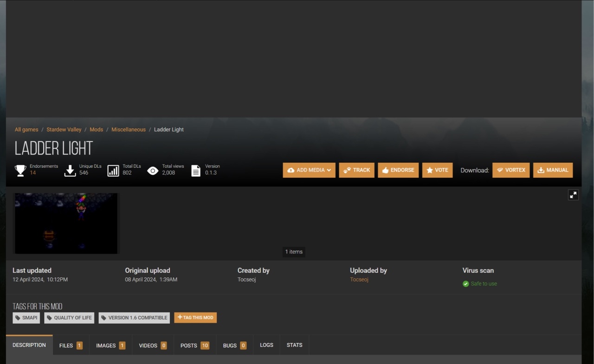The width and height of the screenshot is (594, 364).
Task: Open the Mods breadcrumb link
Action: (97, 129)
